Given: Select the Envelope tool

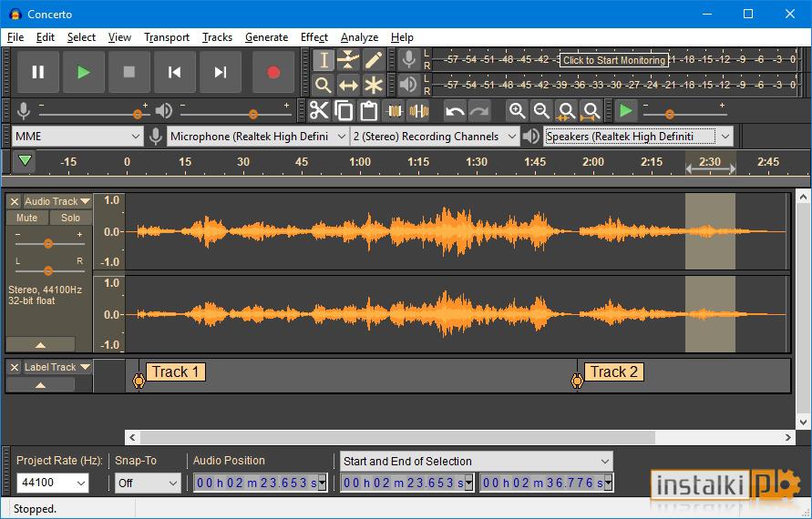Looking at the screenshot, I should pos(348,60).
